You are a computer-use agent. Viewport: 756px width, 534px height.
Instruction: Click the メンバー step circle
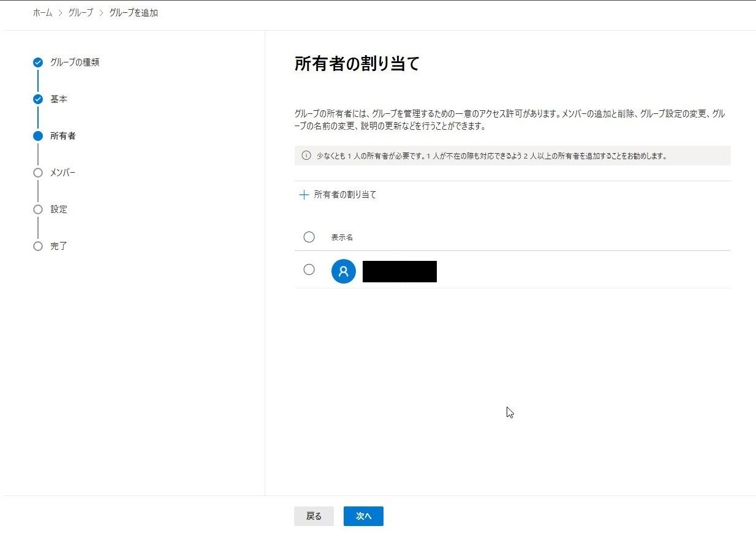pyautogui.click(x=38, y=173)
